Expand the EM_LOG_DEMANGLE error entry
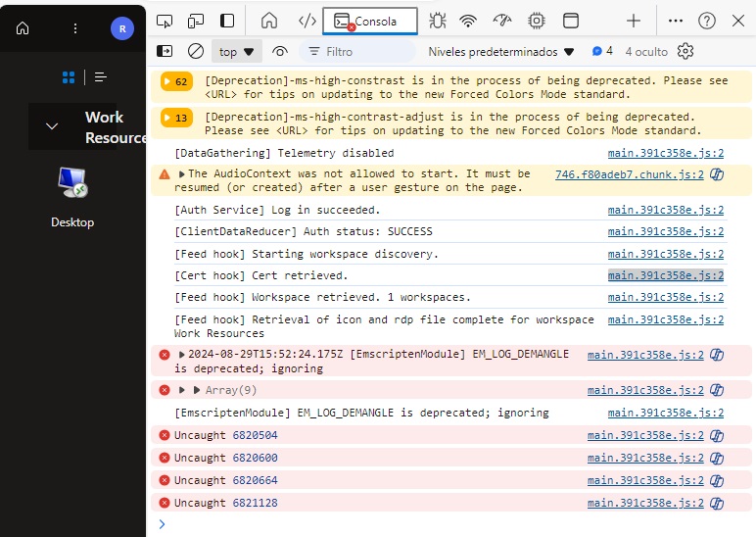 point(182,355)
